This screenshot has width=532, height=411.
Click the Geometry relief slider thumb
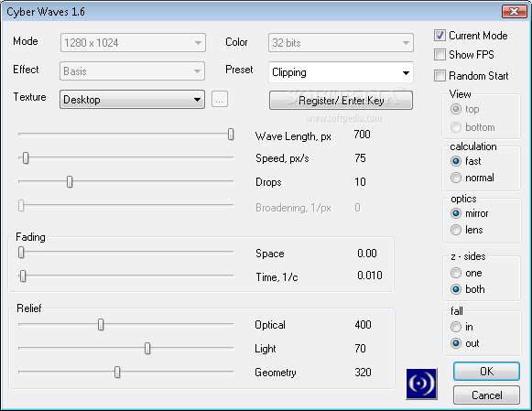[x=117, y=372]
